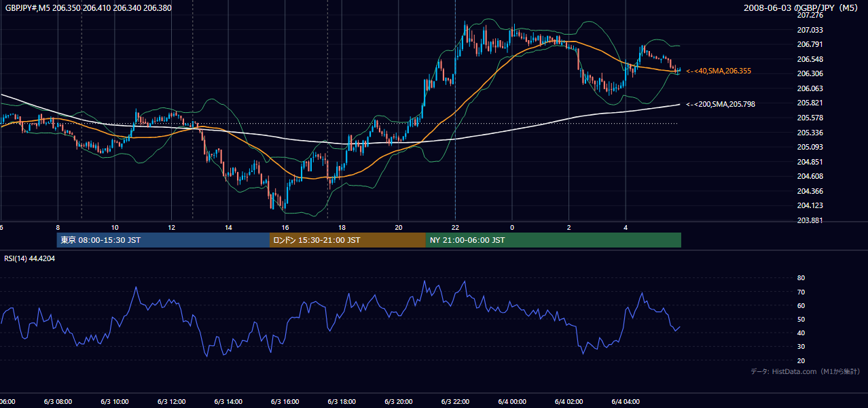Click price axis value 204.851
Screen dimensions: 868x408
tap(810, 162)
